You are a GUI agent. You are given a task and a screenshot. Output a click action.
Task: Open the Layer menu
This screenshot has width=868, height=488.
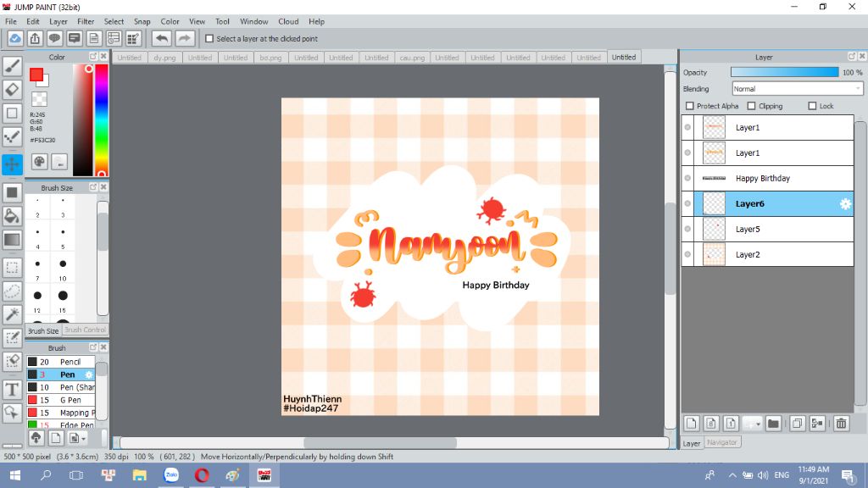click(x=58, y=21)
